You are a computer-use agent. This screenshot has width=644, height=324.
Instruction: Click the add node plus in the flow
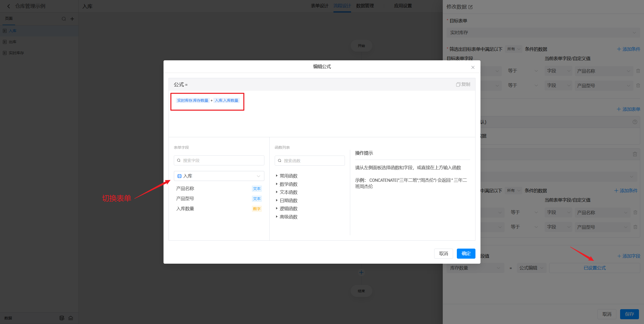coord(361,272)
